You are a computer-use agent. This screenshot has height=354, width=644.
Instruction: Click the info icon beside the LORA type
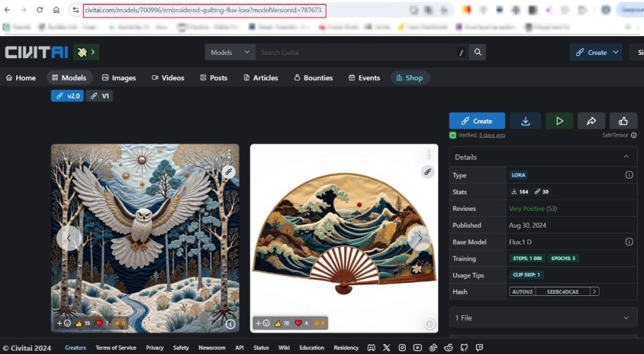(629, 175)
